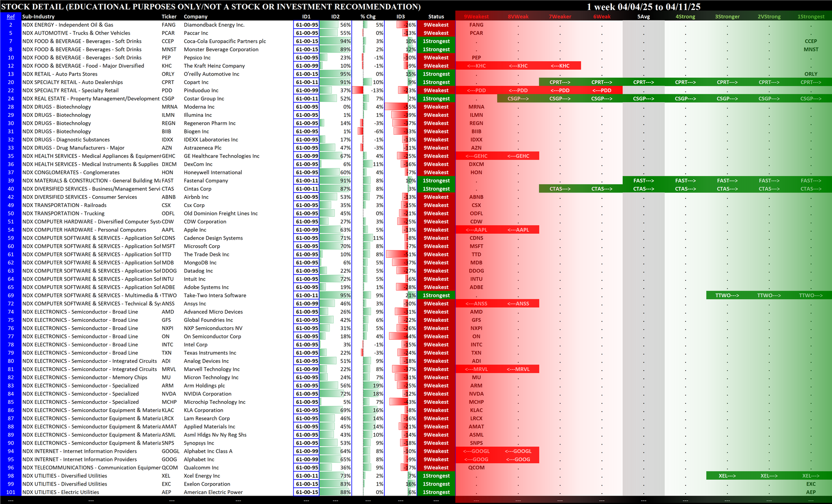Viewport: 832px width, 504px height.
Task: Click the 9Weakest status for Microsoft Corp
Action: click(x=436, y=246)
